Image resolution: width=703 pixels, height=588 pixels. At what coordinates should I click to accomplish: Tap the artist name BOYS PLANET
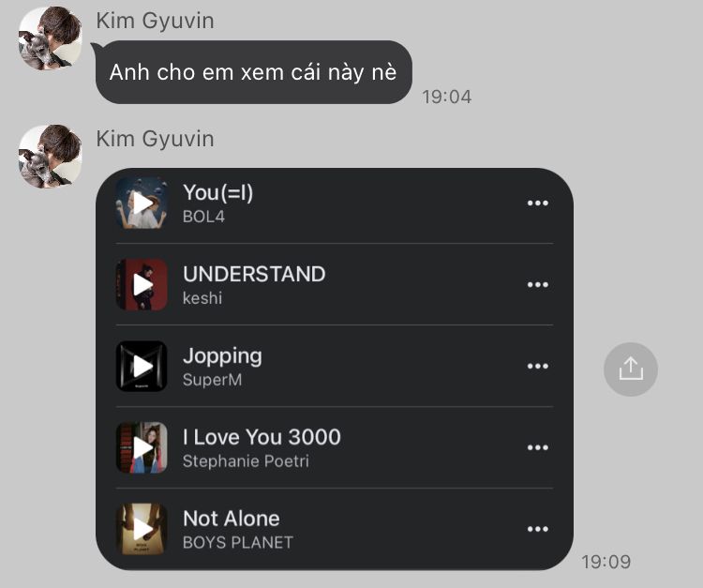tap(238, 542)
